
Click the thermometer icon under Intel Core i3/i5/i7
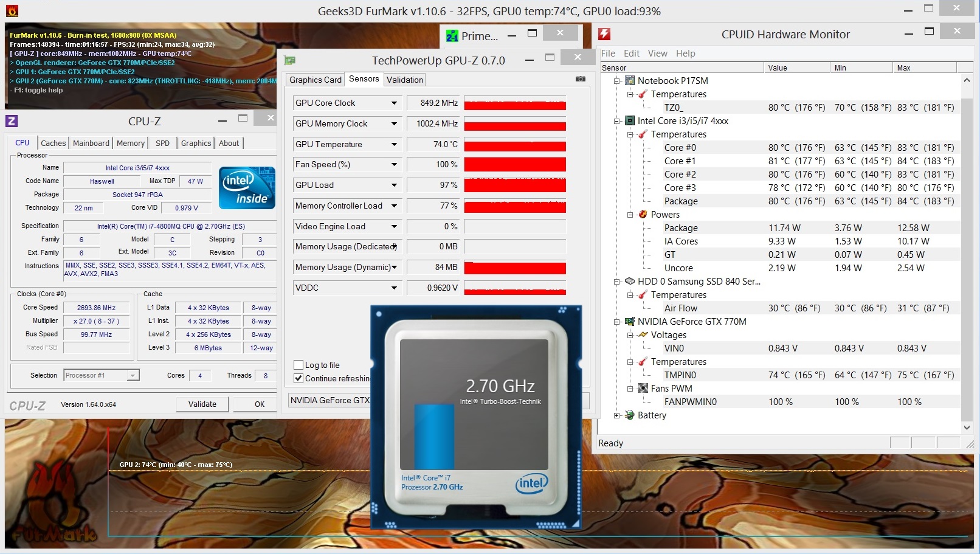(643, 134)
